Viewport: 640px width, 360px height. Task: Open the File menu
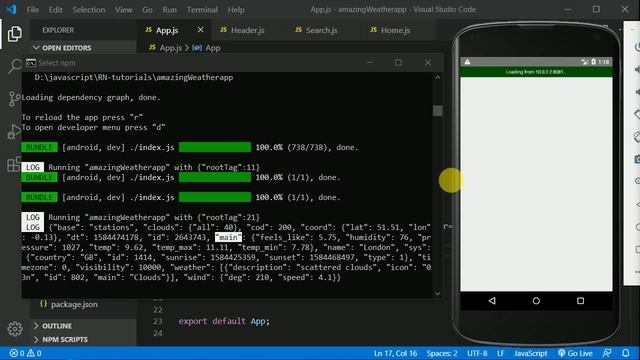coord(33,9)
